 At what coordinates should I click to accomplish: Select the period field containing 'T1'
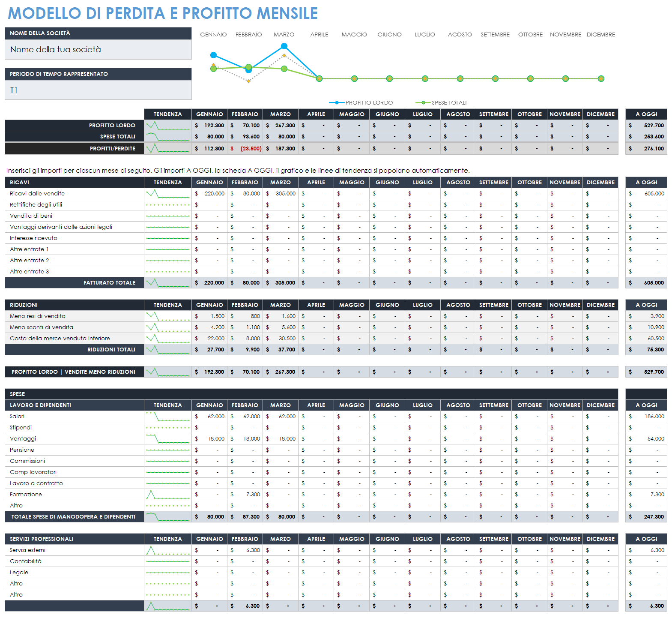coord(98,90)
